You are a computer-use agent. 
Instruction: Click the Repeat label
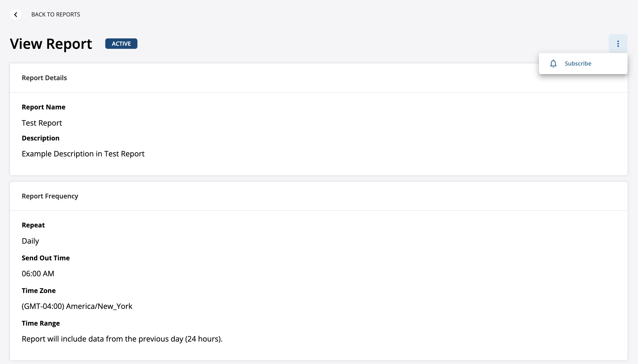click(x=33, y=225)
